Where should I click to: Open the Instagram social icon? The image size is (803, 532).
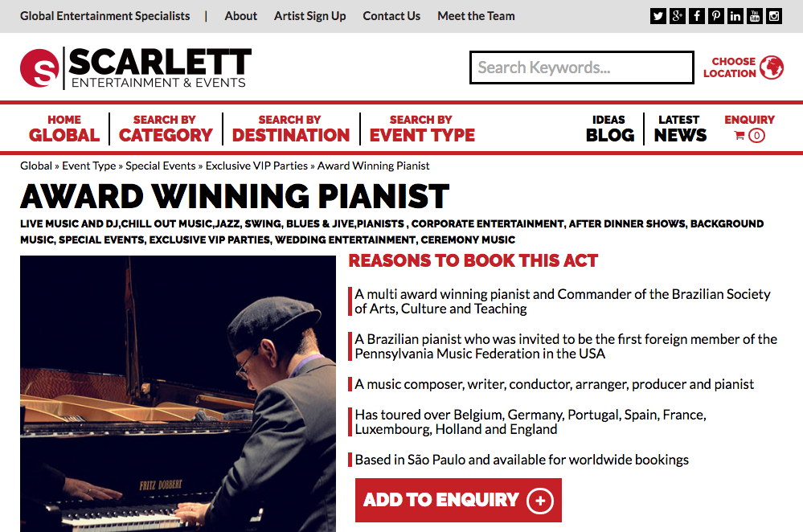774,16
